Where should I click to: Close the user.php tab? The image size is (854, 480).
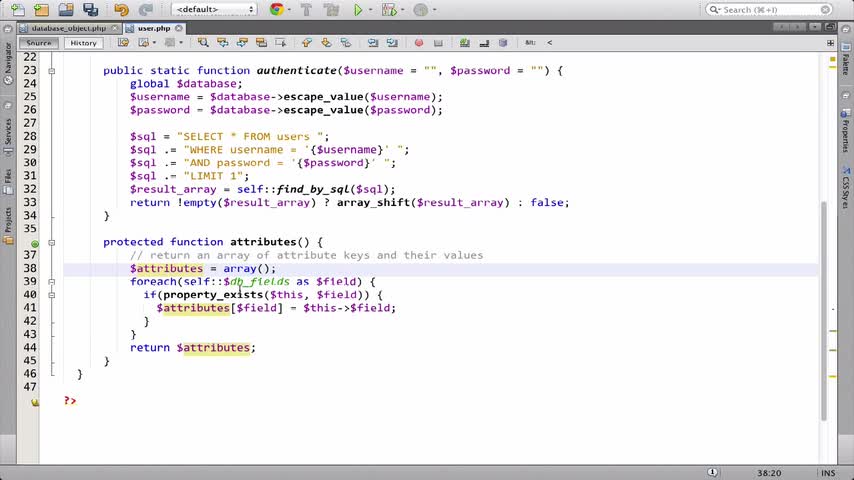click(179, 28)
